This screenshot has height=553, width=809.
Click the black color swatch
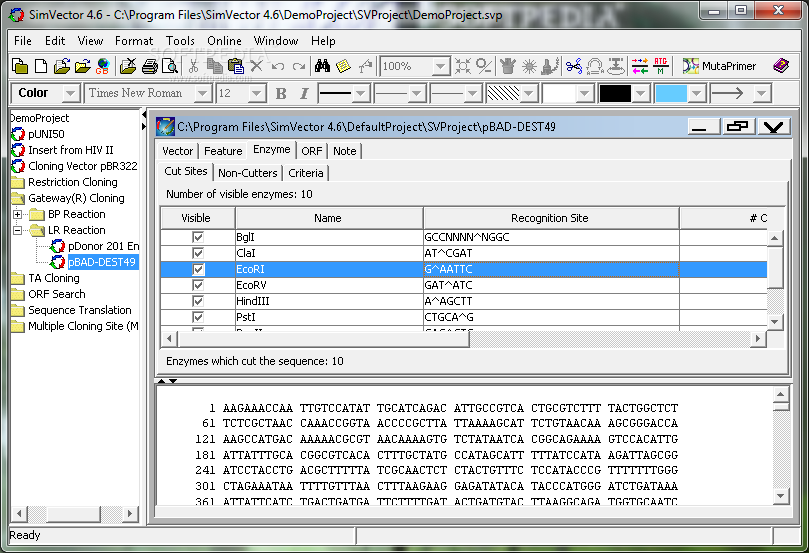click(615, 93)
